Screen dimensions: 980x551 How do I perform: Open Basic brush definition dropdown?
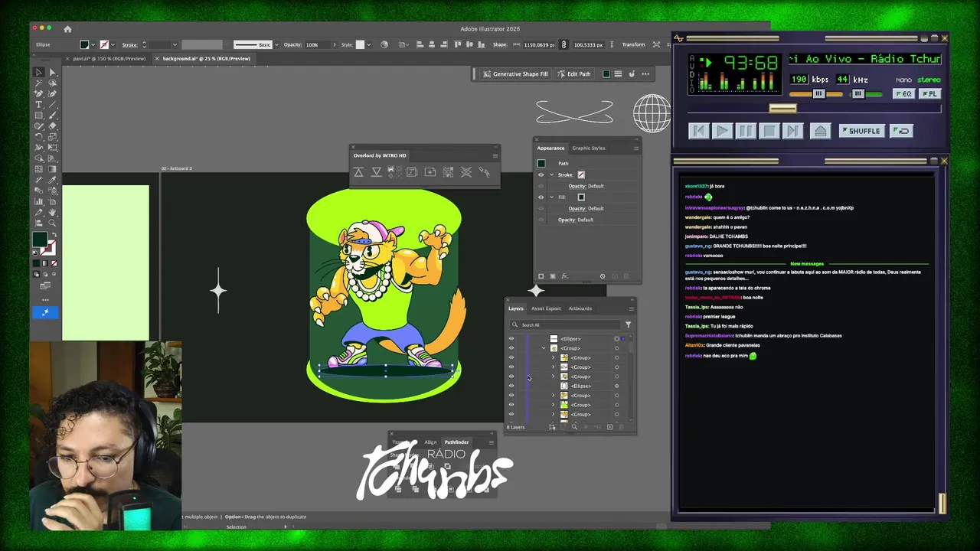point(276,44)
